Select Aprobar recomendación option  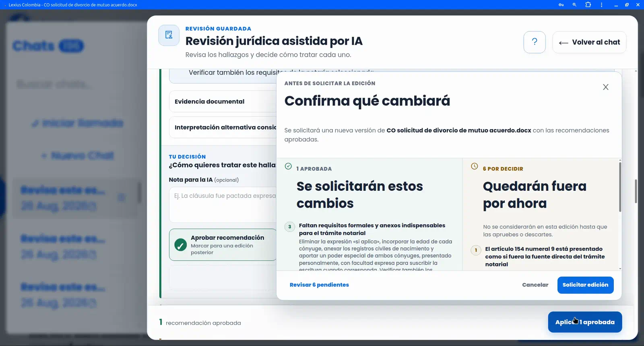[223, 245]
